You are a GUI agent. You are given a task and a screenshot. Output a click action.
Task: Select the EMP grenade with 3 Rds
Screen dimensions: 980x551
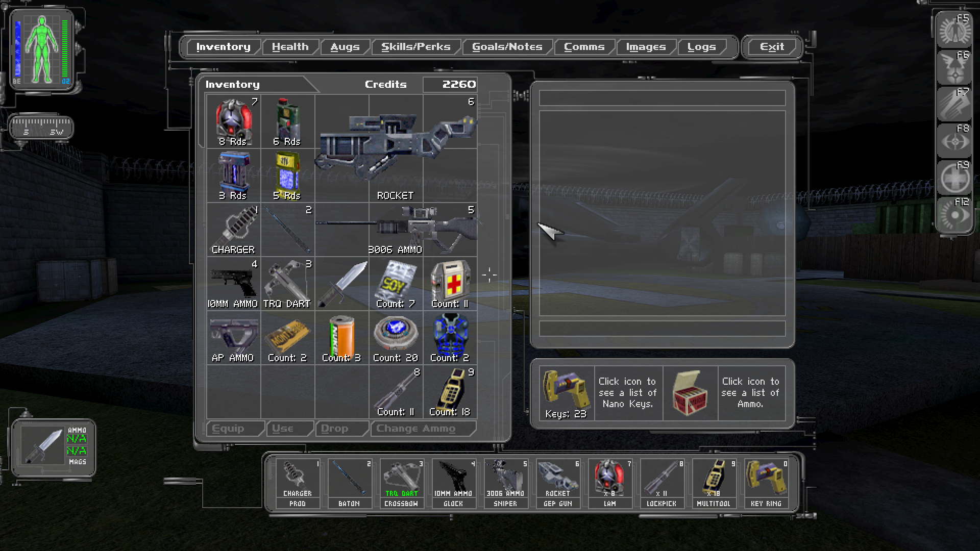(233, 176)
